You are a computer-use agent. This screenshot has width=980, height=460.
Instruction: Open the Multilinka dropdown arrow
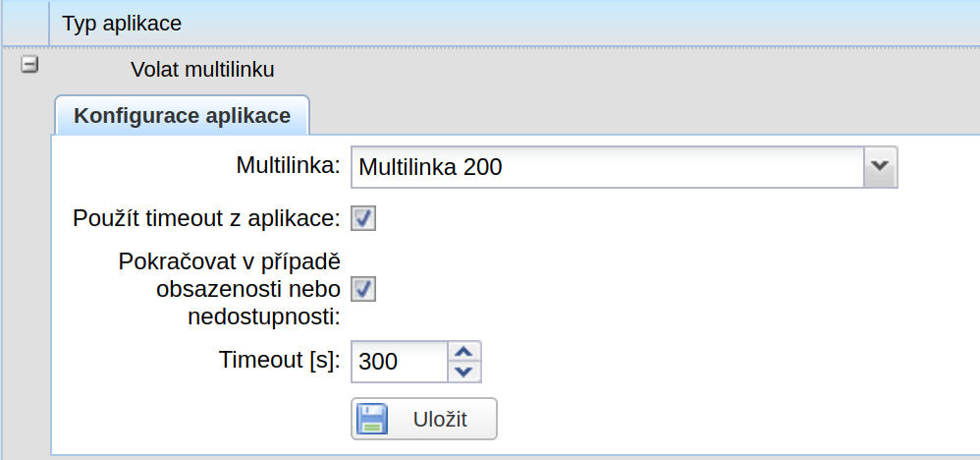pyautogui.click(x=880, y=167)
